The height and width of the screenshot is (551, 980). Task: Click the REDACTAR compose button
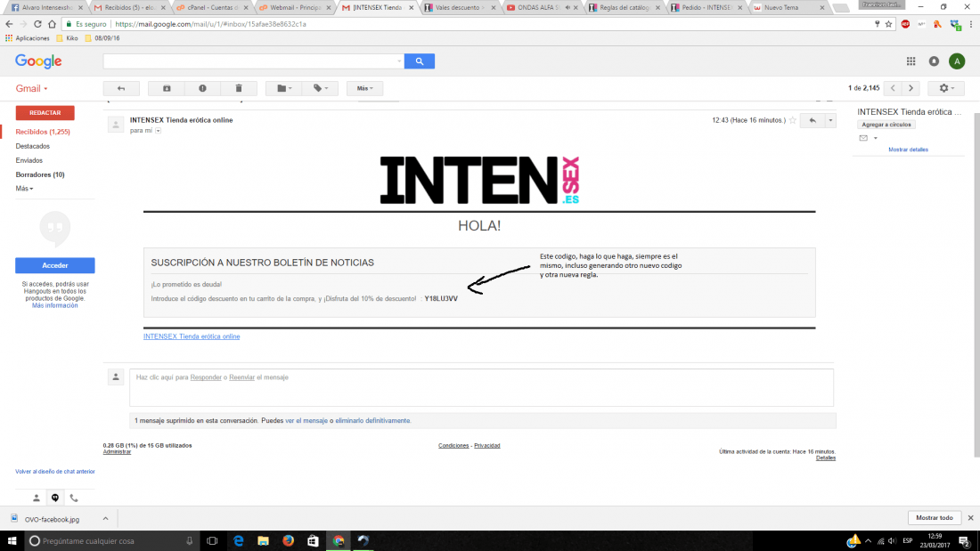45,112
